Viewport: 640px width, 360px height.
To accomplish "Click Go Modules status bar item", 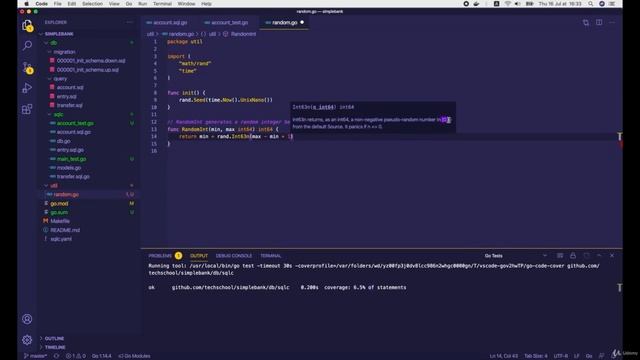I will (x=134, y=356).
